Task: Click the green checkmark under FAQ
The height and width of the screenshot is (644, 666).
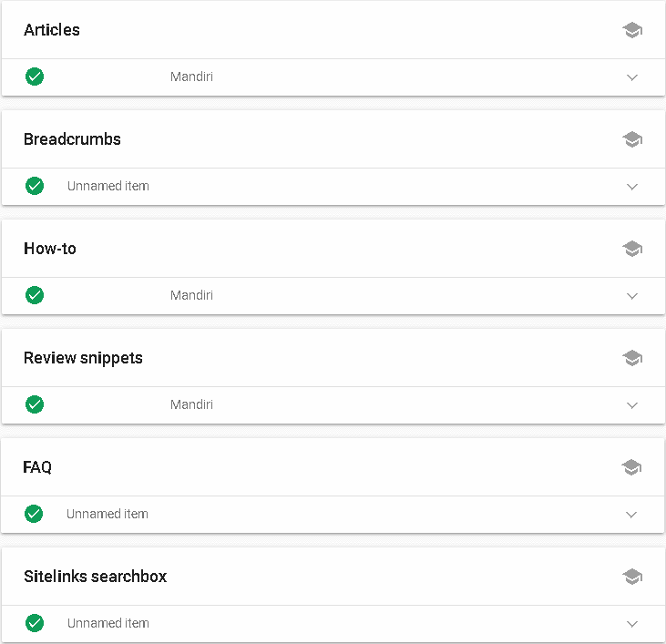Action: (34, 514)
